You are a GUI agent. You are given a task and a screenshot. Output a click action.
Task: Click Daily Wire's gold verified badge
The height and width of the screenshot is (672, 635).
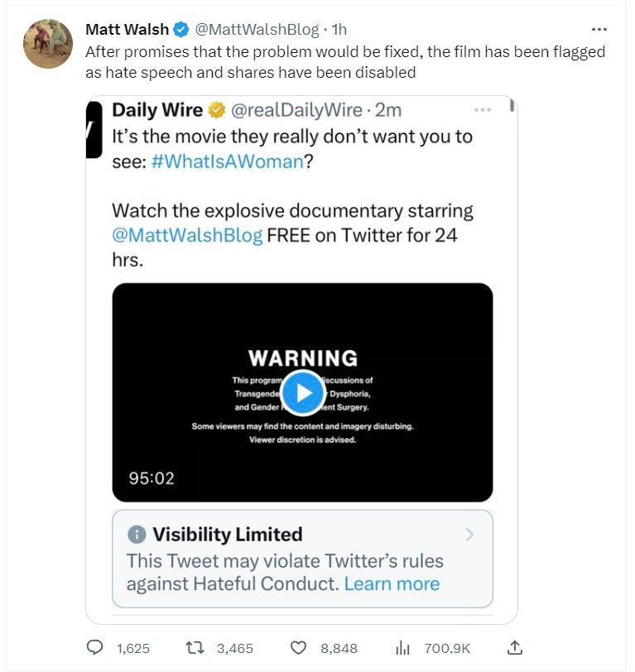click(217, 110)
